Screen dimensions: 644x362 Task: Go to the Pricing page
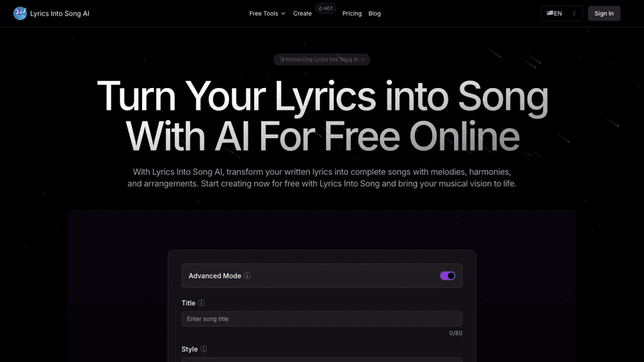coord(352,14)
